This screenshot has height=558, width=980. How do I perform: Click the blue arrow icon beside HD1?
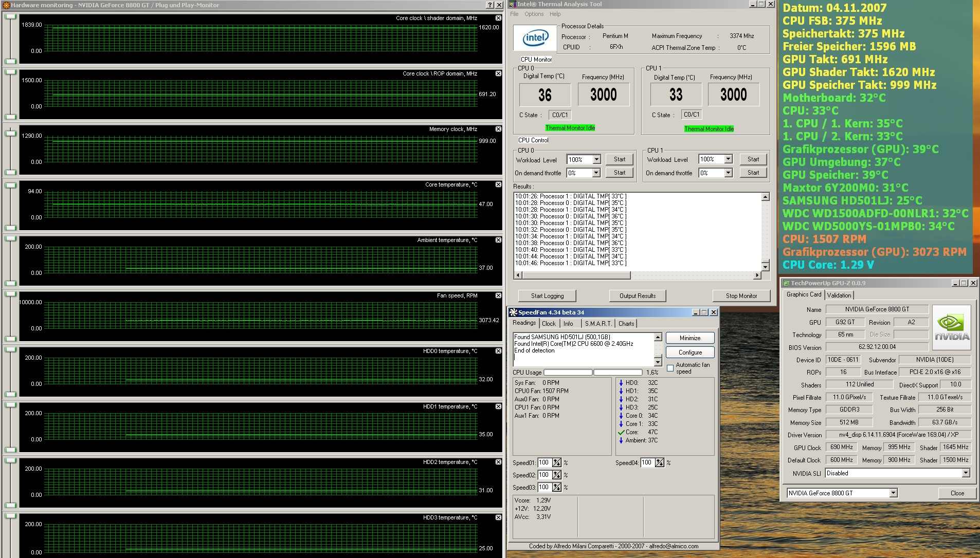621,391
